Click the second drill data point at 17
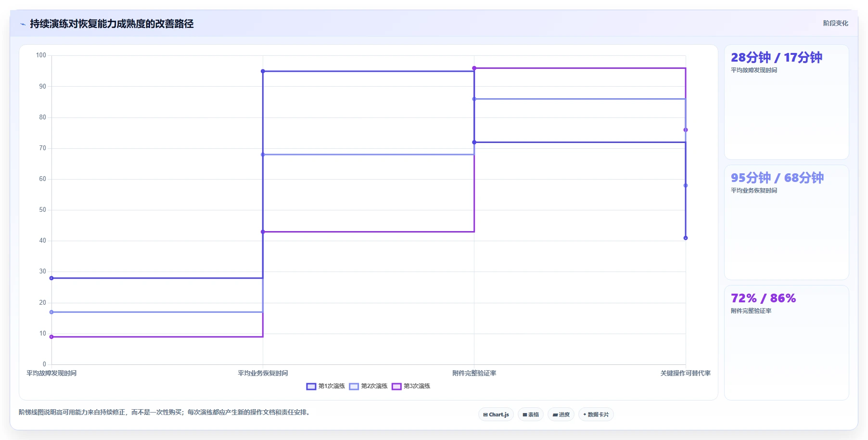This screenshot has width=868, height=440. coord(51,312)
